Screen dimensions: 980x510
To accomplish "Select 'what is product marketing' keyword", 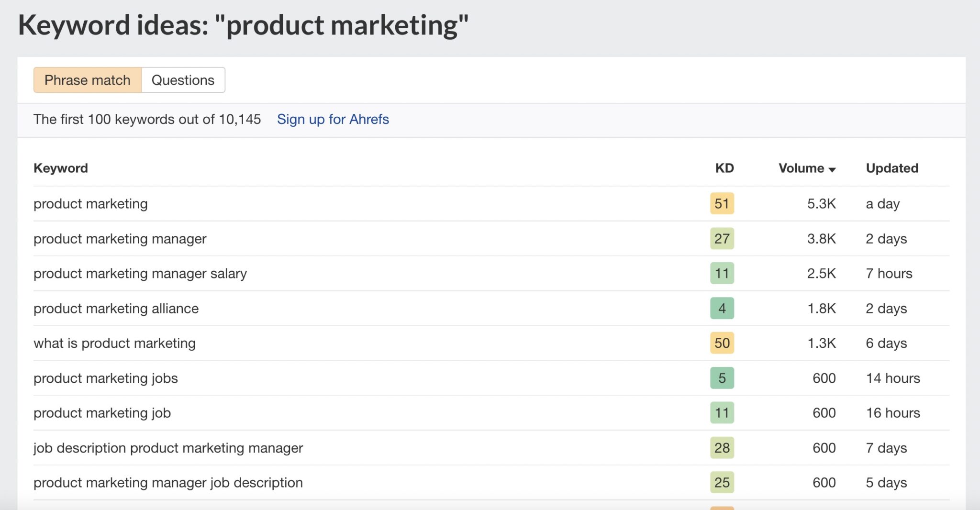I will [114, 344].
